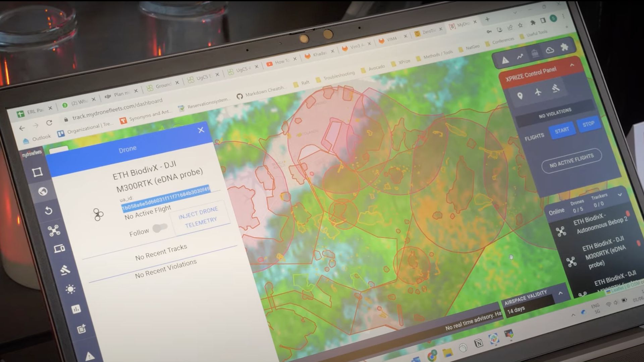The image size is (644, 362).
Task: Open the weather sun icon in sidebar
Action: [70, 289]
